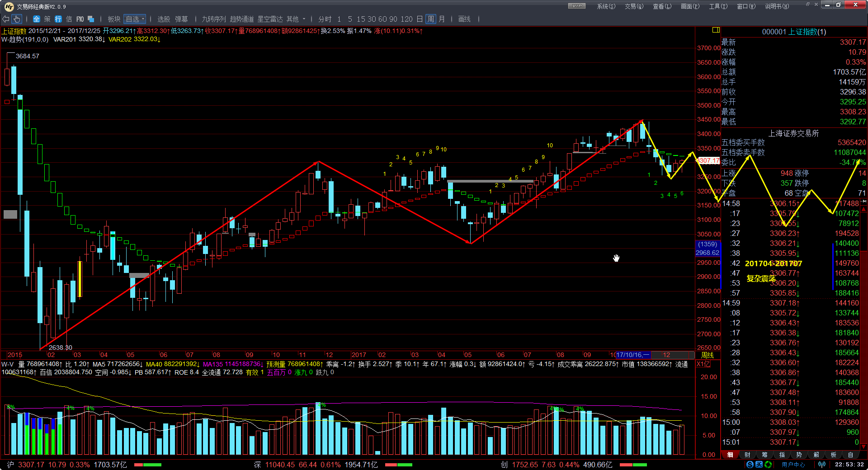Switch chart period to 日 daily
Screen dimensions: 868x470
pos(420,19)
